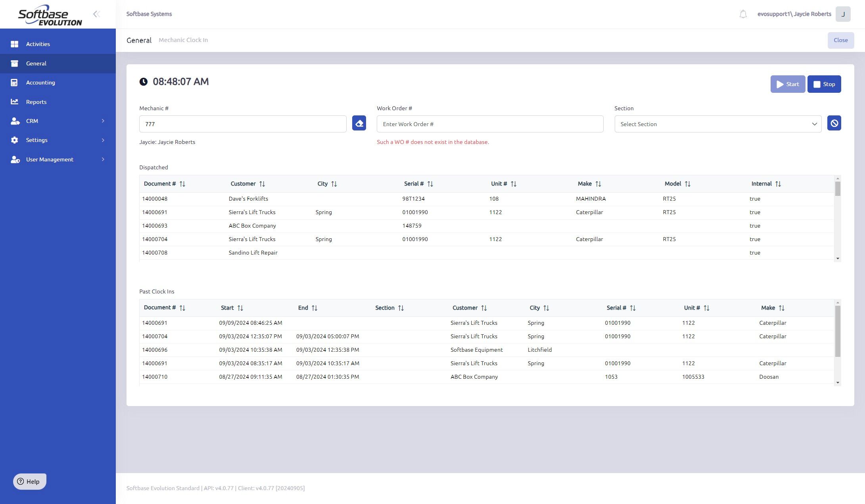Sort Dispatched table by Internal arrows
865x504 pixels.
(778, 184)
